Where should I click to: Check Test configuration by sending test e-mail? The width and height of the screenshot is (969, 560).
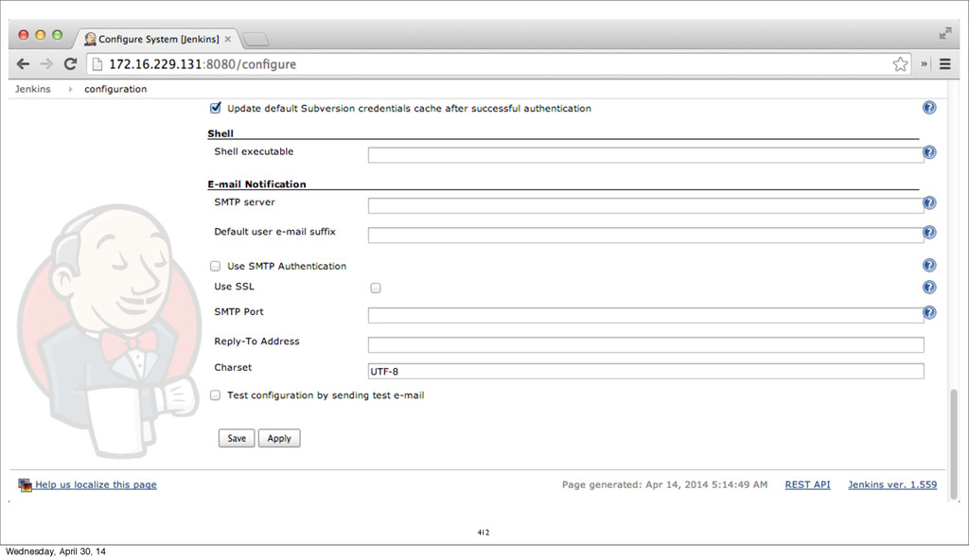215,395
